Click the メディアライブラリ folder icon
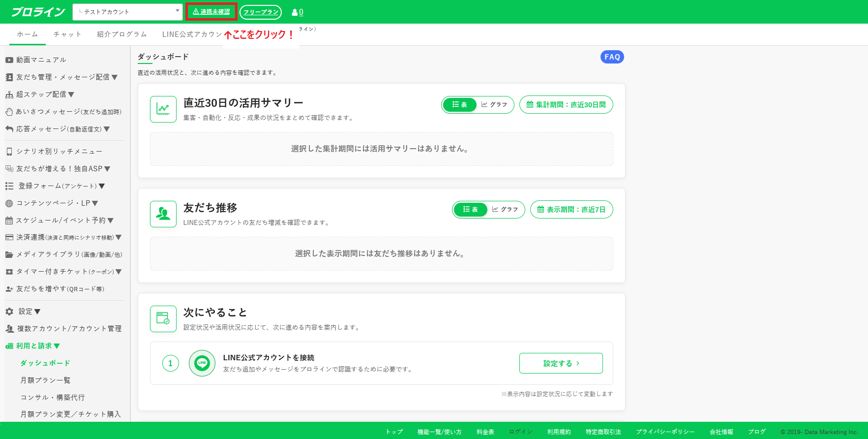Viewport: 868px width, 439px height. pyautogui.click(x=9, y=254)
